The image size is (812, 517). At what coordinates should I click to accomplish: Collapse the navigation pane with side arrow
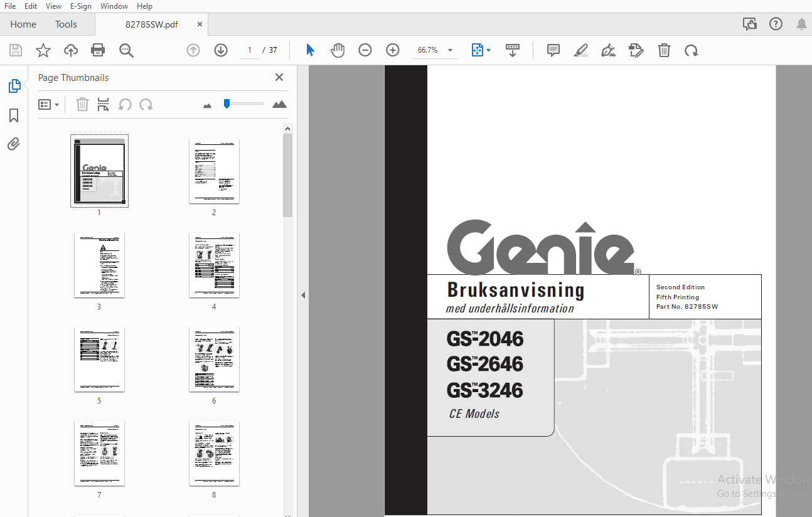303,295
